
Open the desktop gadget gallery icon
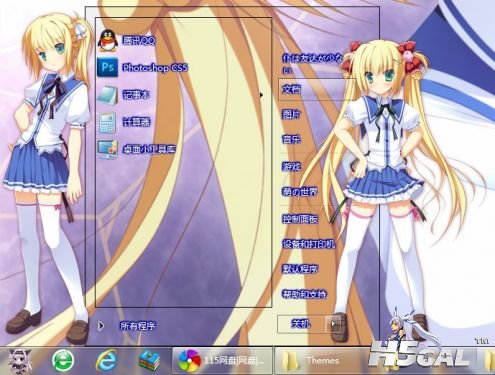(107, 149)
